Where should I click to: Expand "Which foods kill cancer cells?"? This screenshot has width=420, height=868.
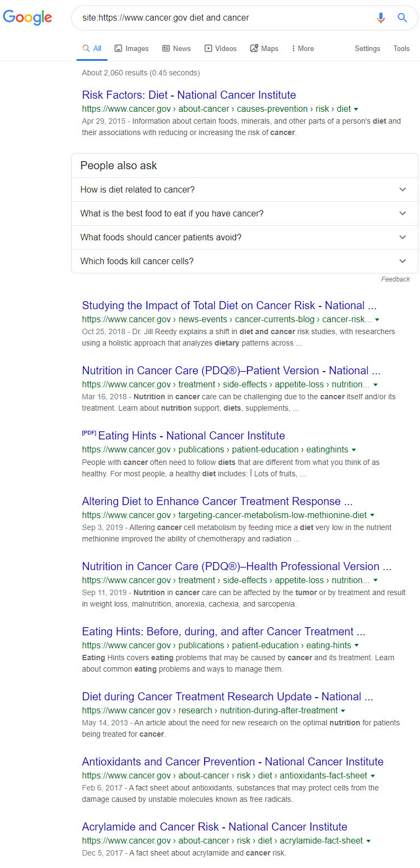pyautogui.click(x=245, y=261)
